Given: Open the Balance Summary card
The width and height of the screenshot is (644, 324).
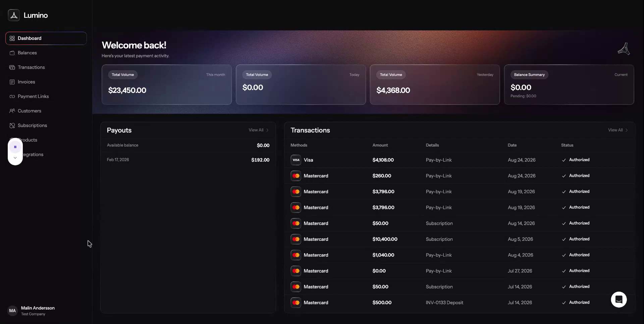Looking at the screenshot, I should coord(569,85).
